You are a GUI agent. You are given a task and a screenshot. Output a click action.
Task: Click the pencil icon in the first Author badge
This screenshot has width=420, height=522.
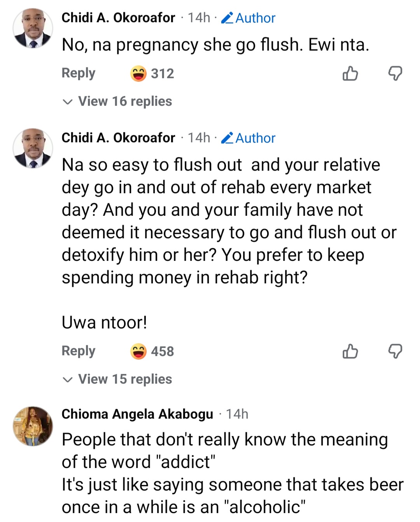coord(227,17)
